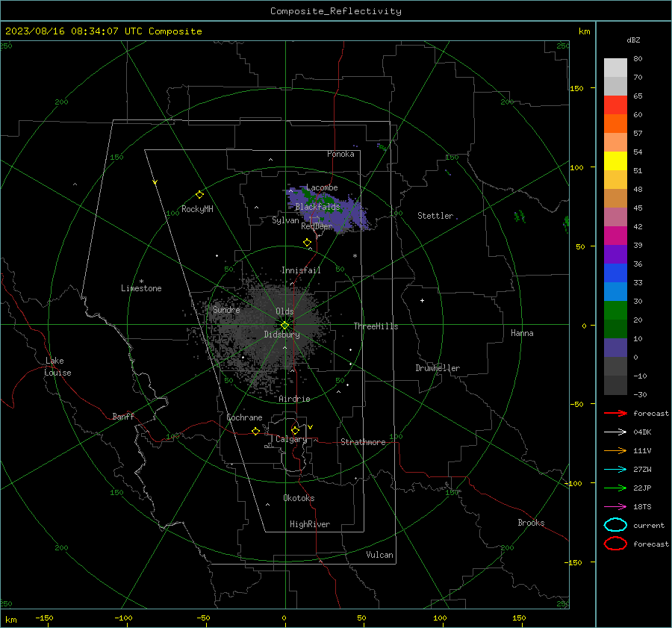Click the Strathmore city label
The width and height of the screenshot is (672, 628).
(363, 442)
